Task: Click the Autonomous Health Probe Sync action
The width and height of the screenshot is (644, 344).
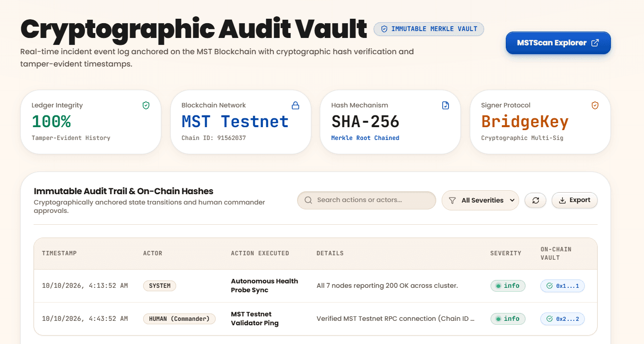Action: [265, 285]
